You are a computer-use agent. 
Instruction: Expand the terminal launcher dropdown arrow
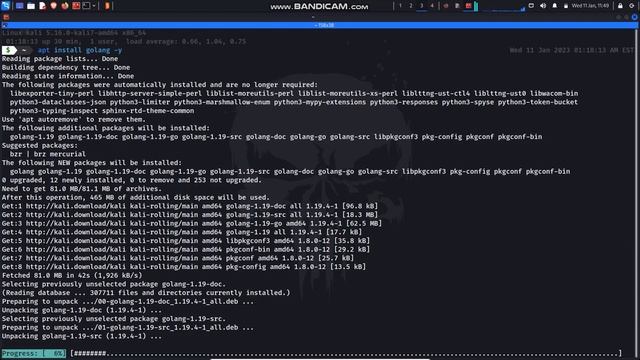pyautogui.click(x=94, y=6)
